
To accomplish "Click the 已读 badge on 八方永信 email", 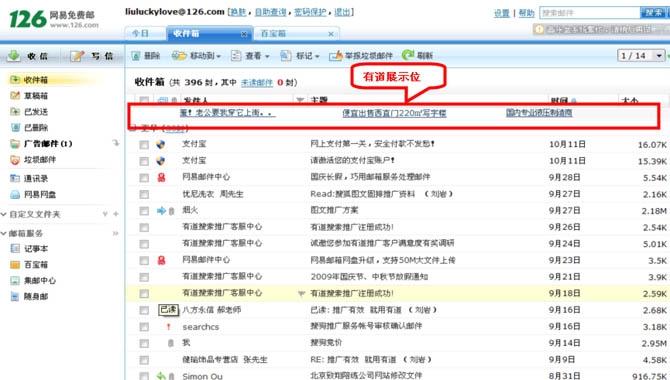I will 168,309.
